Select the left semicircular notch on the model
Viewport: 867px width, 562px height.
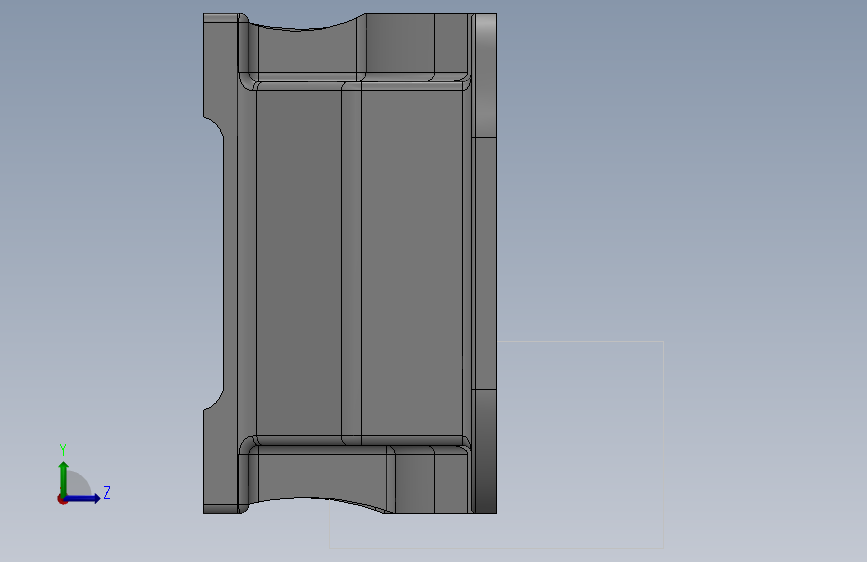tap(214, 263)
